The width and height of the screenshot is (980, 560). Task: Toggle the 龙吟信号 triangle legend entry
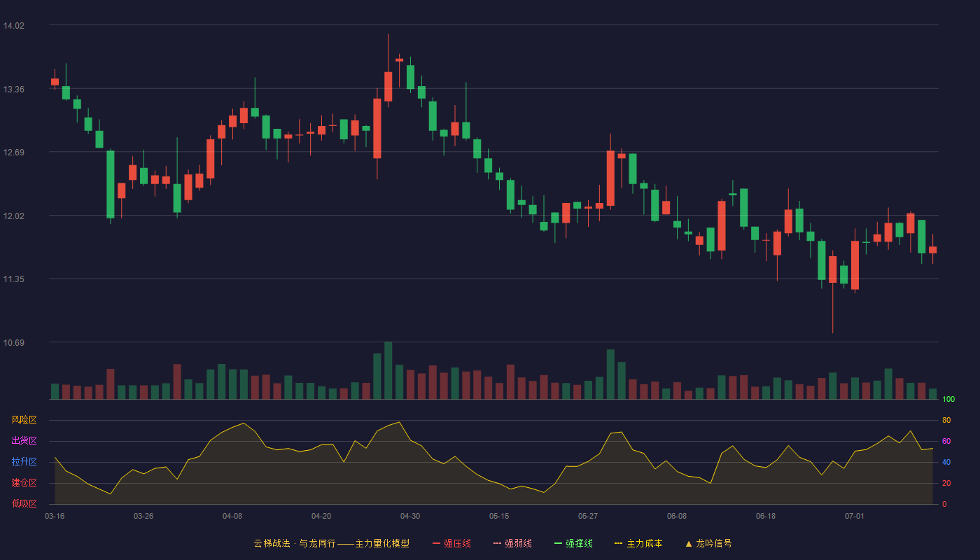tap(708, 543)
